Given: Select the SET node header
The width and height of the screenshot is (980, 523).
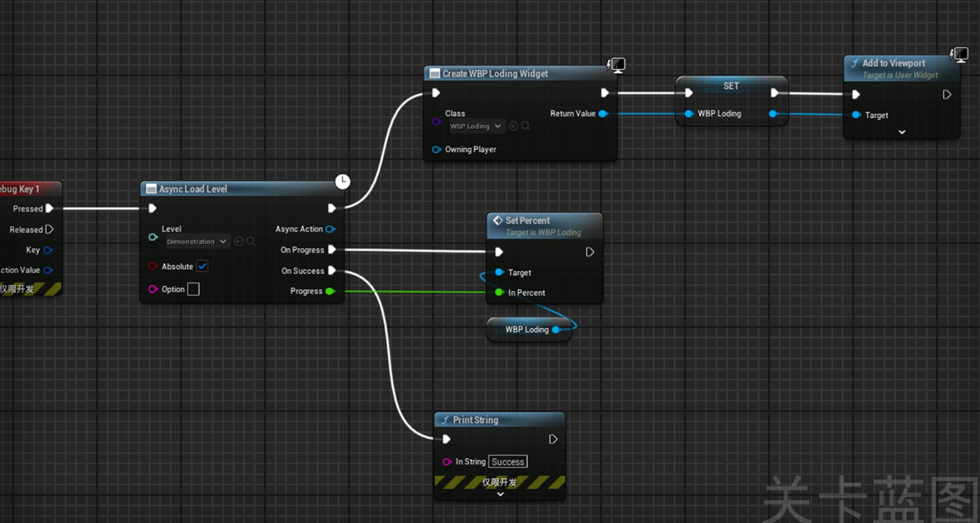Looking at the screenshot, I should pos(731,86).
